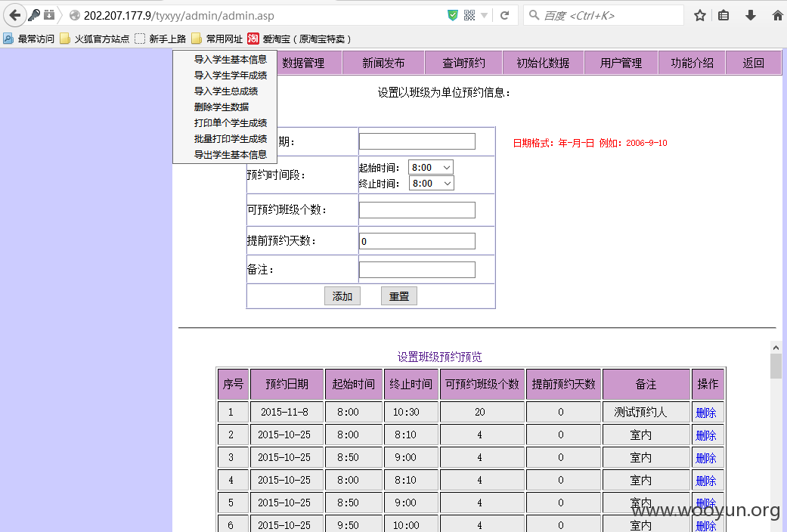787x532 pixels.
Task: Click the key icon in address bar
Action: pyautogui.click(x=34, y=15)
